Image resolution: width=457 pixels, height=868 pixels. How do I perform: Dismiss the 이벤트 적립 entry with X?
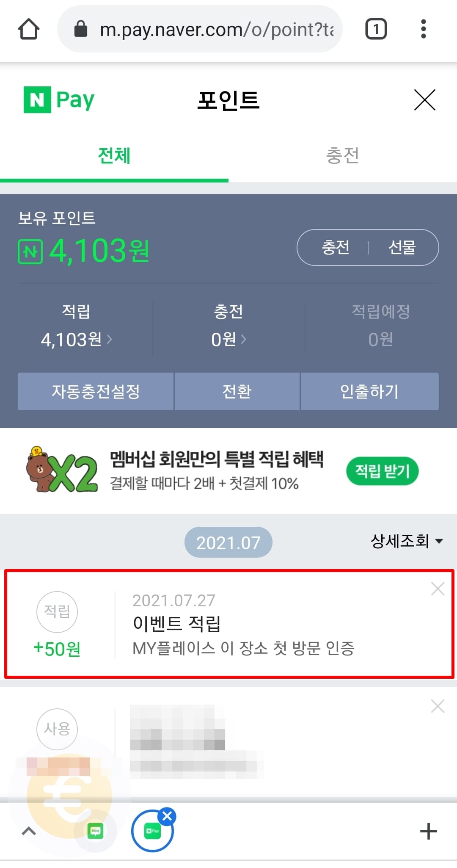coord(438,589)
